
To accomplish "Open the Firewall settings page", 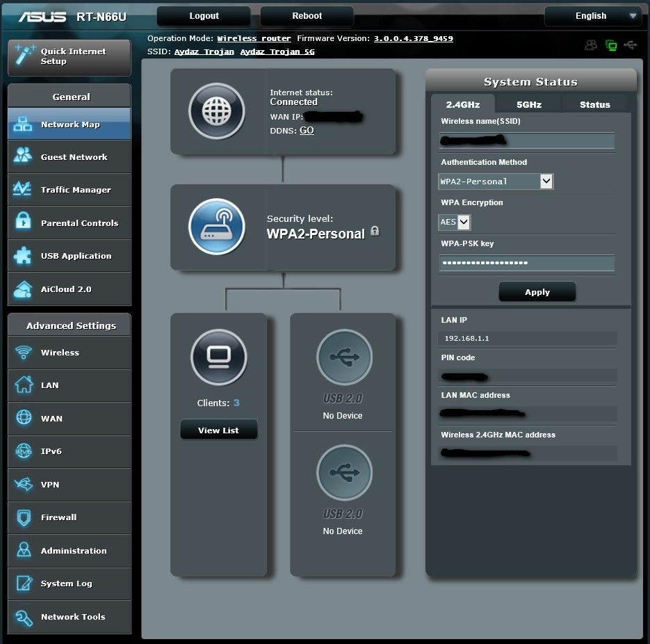I will [70, 517].
